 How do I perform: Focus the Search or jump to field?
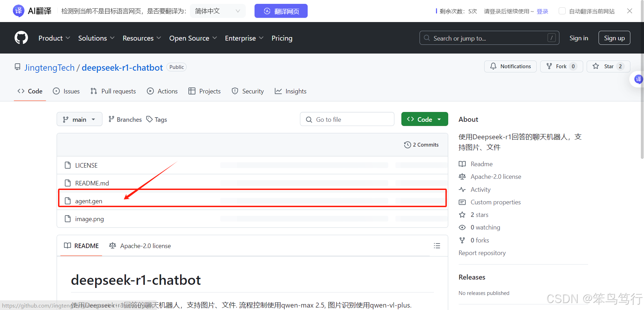click(x=489, y=38)
